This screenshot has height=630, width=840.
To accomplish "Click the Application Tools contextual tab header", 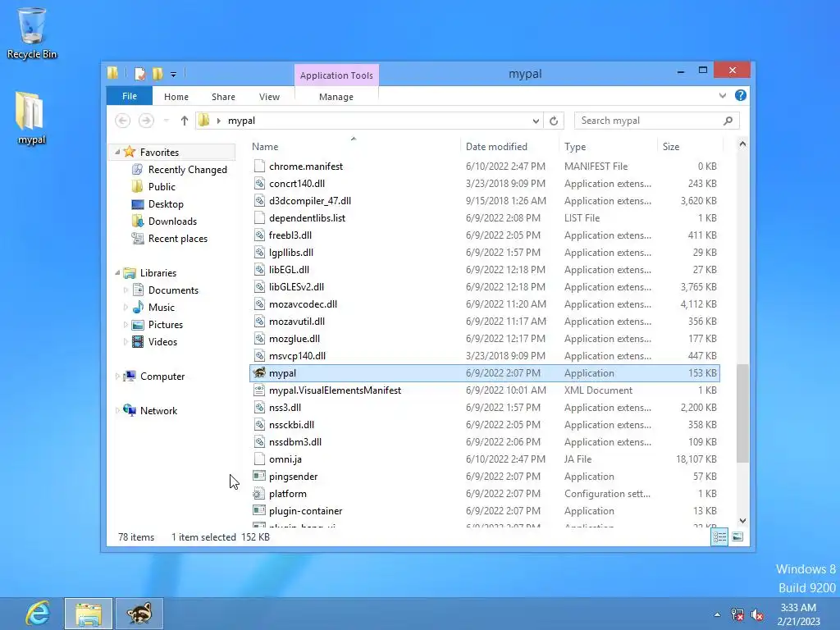I will pyautogui.click(x=336, y=75).
